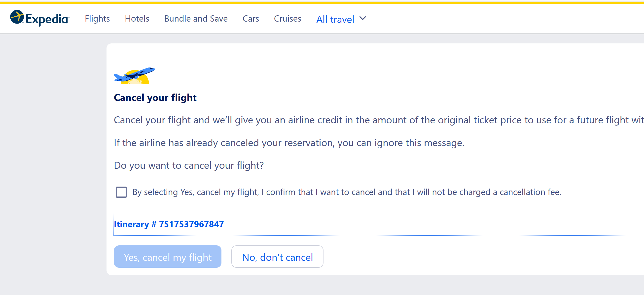Click the chevron arrow beside All travel
Image resolution: width=644 pixels, height=295 pixels.
click(x=362, y=18)
